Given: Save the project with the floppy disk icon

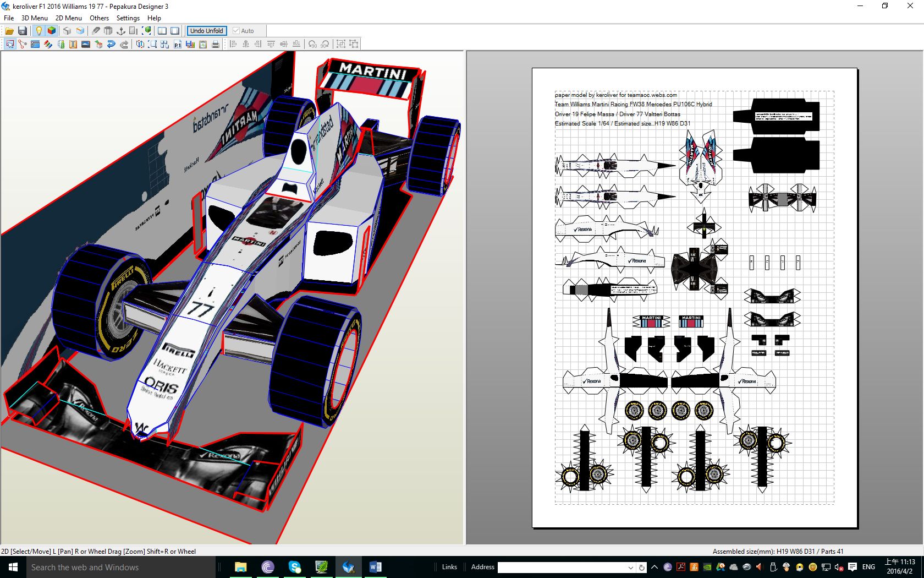Looking at the screenshot, I should [x=23, y=31].
